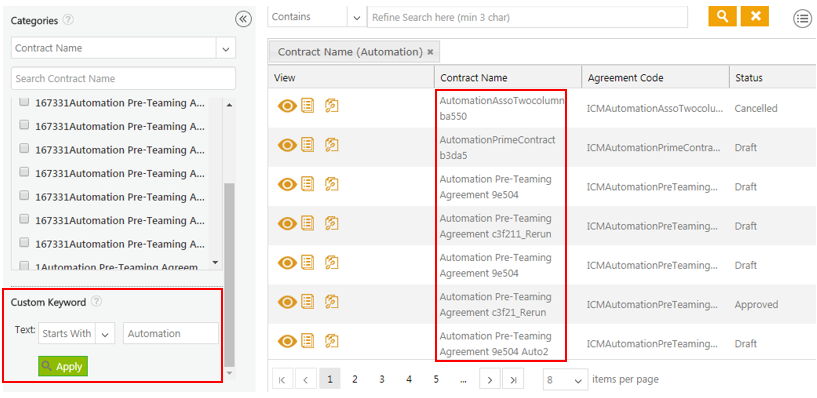Clear the search with the orange X button
The image size is (817, 398).
[x=755, y=16]
